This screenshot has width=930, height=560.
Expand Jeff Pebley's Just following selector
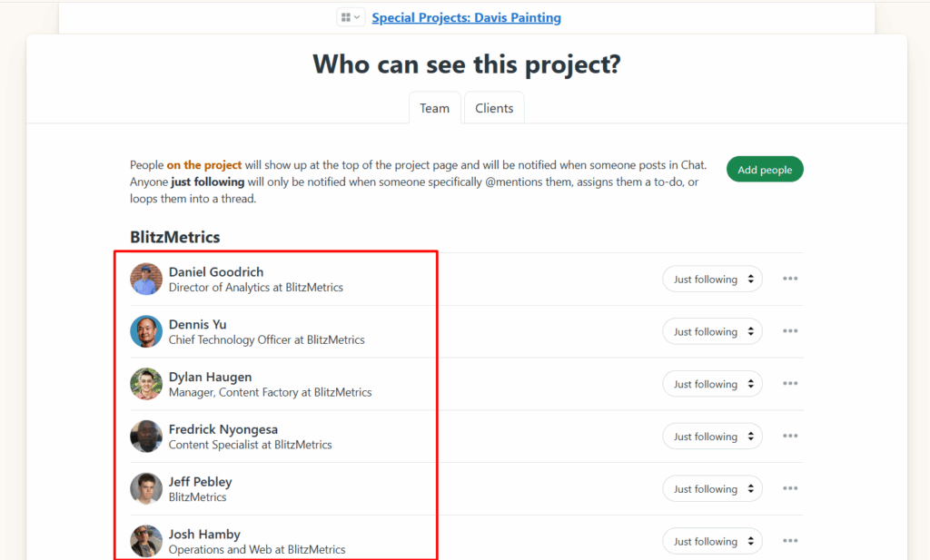coord(713,489)
